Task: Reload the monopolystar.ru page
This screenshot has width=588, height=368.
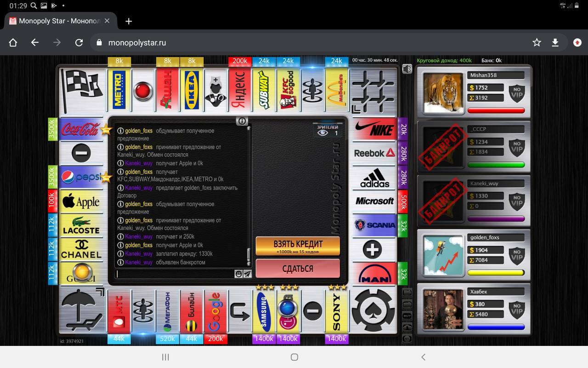Action: 79,42
